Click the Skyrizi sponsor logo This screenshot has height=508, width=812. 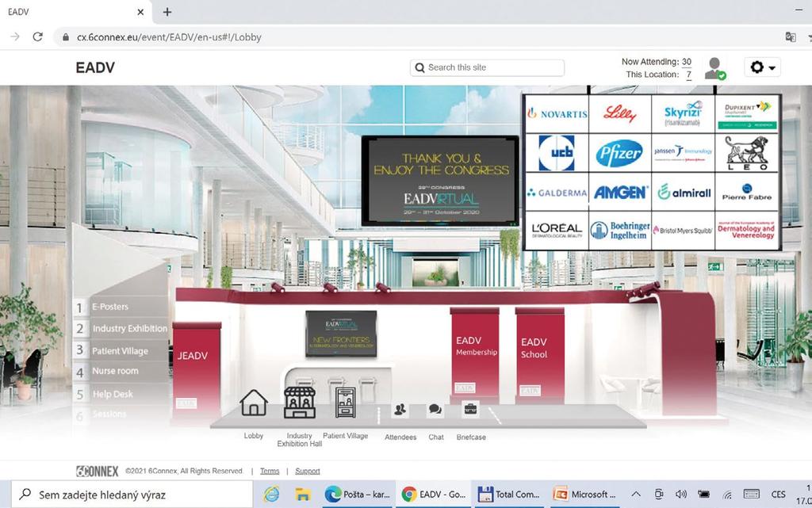tap(683, 114)
